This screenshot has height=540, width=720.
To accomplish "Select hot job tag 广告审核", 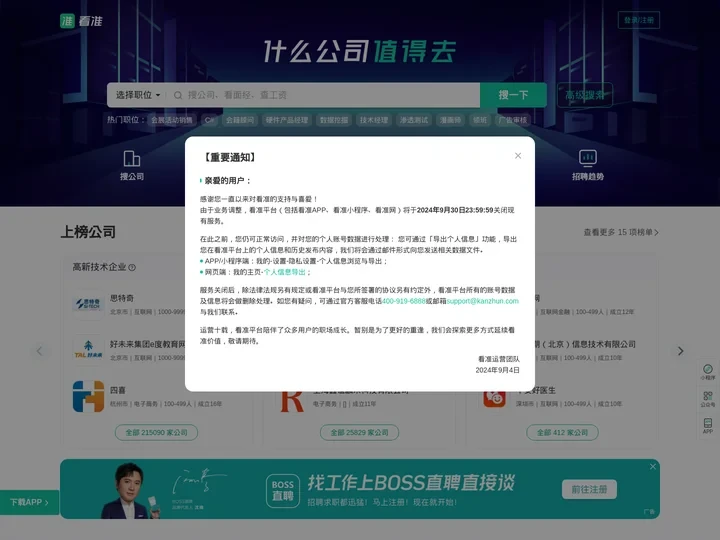I will [513, 120].
